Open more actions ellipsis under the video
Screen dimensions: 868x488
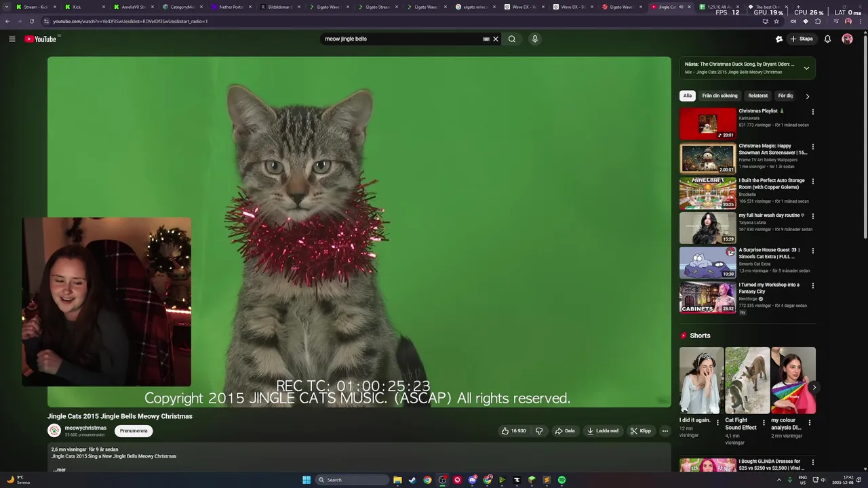[665, 430]
